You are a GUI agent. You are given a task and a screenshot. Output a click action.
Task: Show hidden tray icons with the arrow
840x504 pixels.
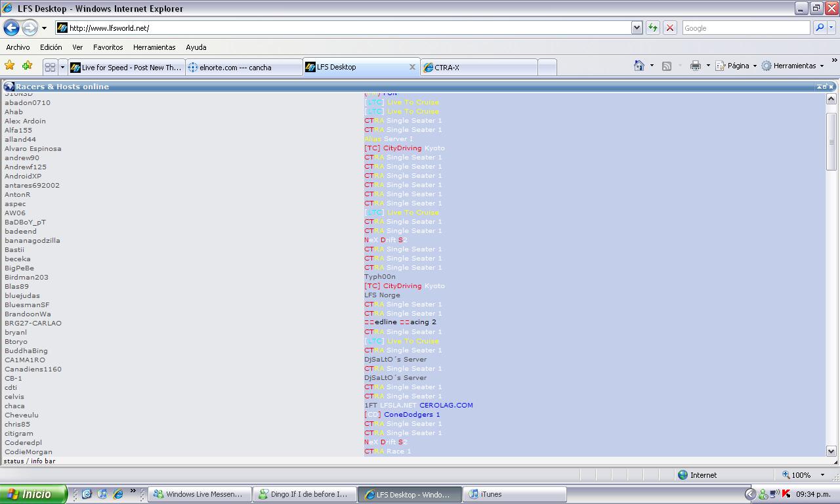click(750, 494)
